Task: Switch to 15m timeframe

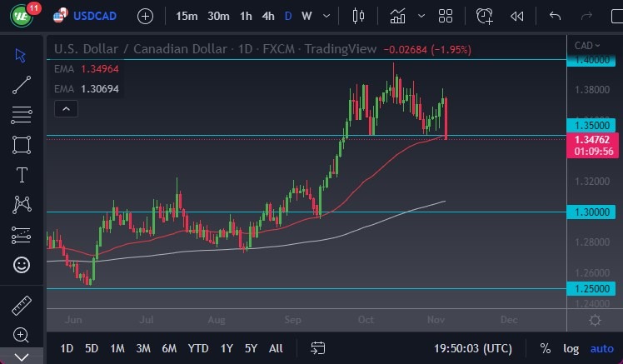Action: [187, 17]
